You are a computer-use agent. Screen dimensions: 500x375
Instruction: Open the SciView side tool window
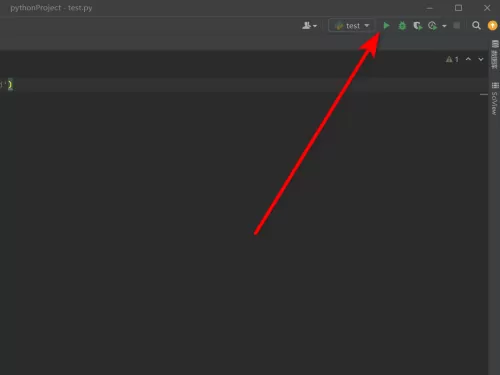(495, 99)
